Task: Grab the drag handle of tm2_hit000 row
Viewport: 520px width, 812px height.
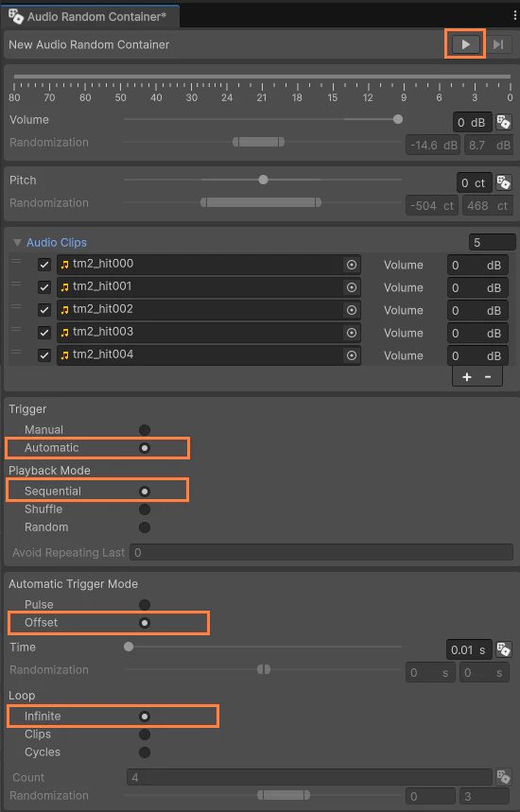Action: (x=16, y=261)
